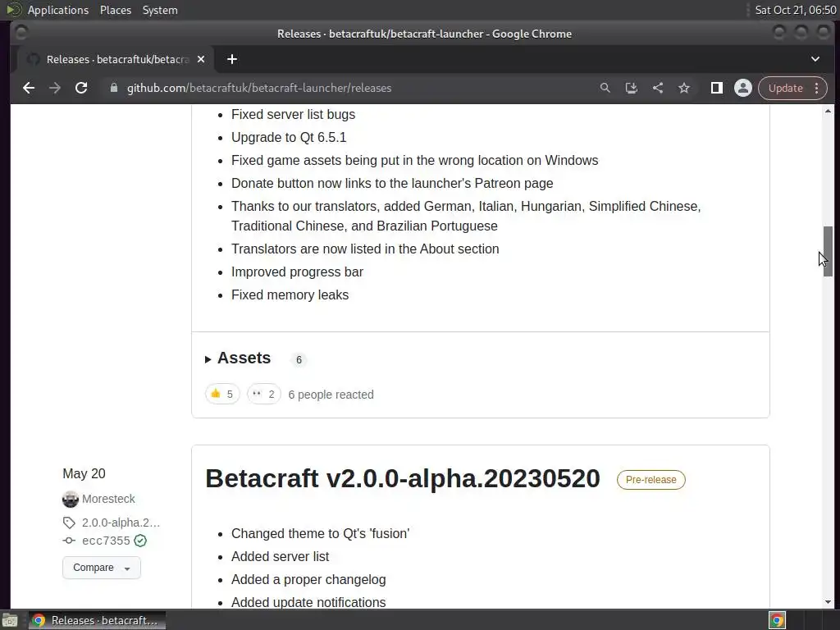Click the eyes reaction with 2

(264, 395)
